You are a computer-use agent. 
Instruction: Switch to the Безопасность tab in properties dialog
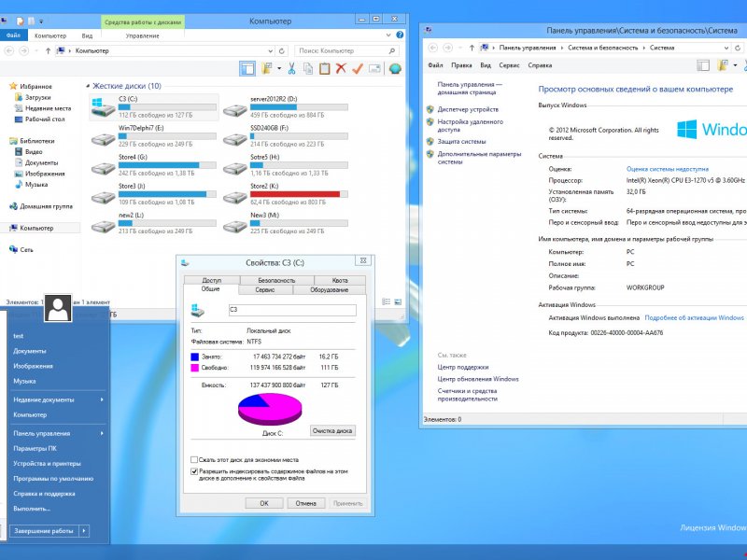point(276,281)
